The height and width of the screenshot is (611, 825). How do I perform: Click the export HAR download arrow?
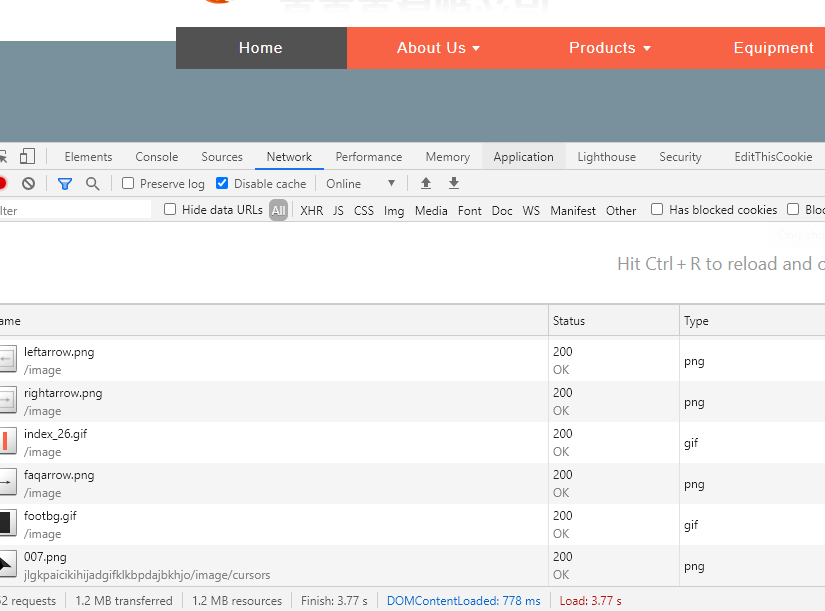[454, 184]
